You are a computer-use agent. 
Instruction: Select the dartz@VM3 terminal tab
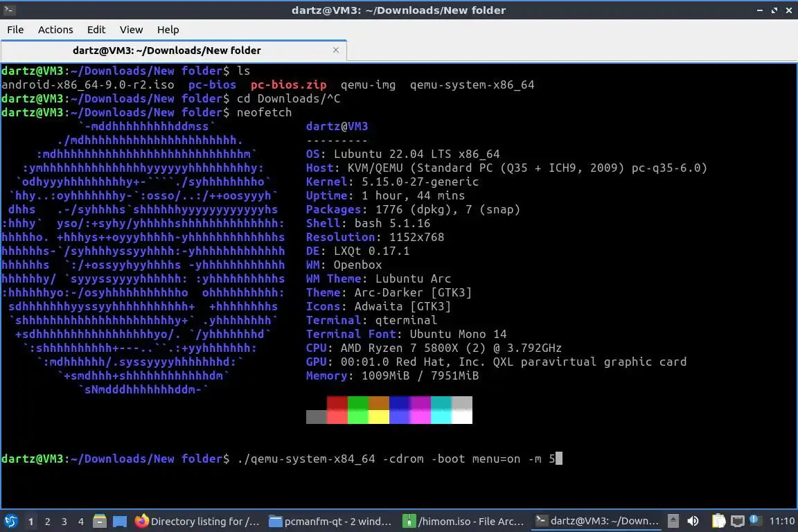174,51
